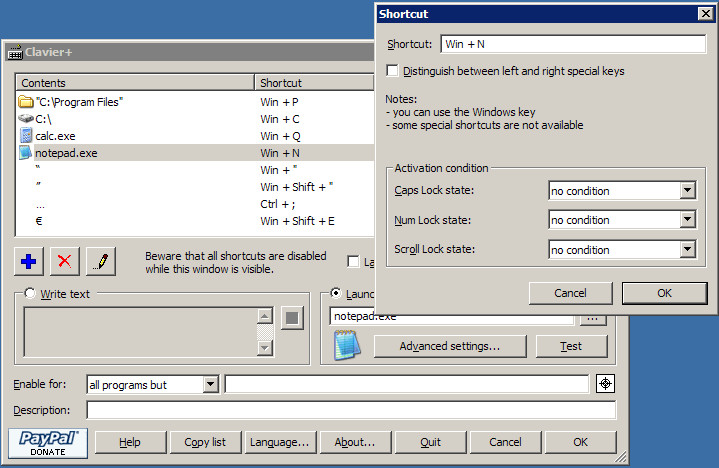Screen dimensions: 719x468
Task: Click the C:\ drive icon in list
Action: [26, 118]
